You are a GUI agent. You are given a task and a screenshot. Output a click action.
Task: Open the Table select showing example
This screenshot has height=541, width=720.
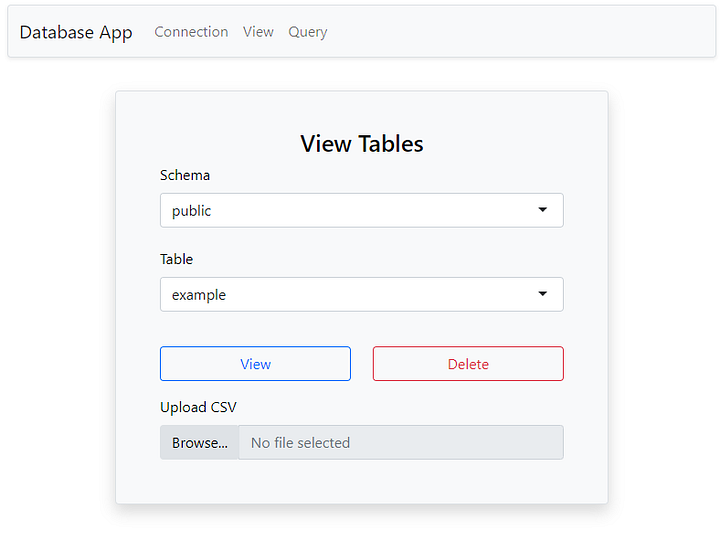[x=361, y=294]
